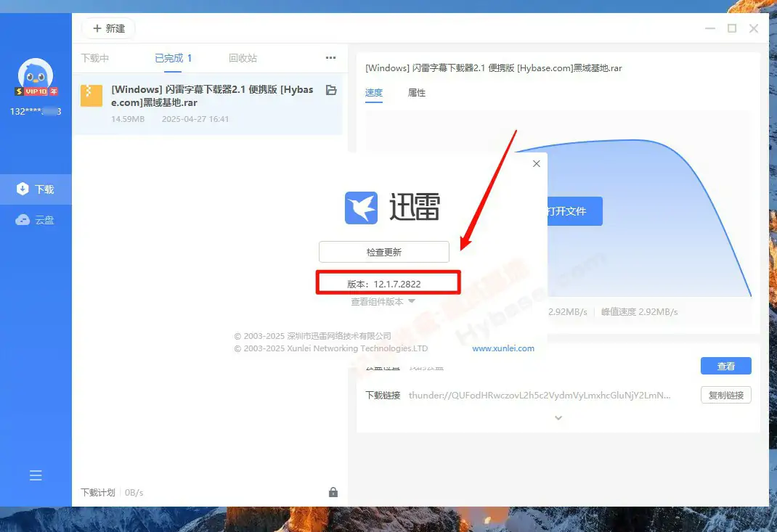Image resolution: width=777 pixels, height=532 pixels.
Task: Switch to the 已完成 tab
Action: click(174, 58)
